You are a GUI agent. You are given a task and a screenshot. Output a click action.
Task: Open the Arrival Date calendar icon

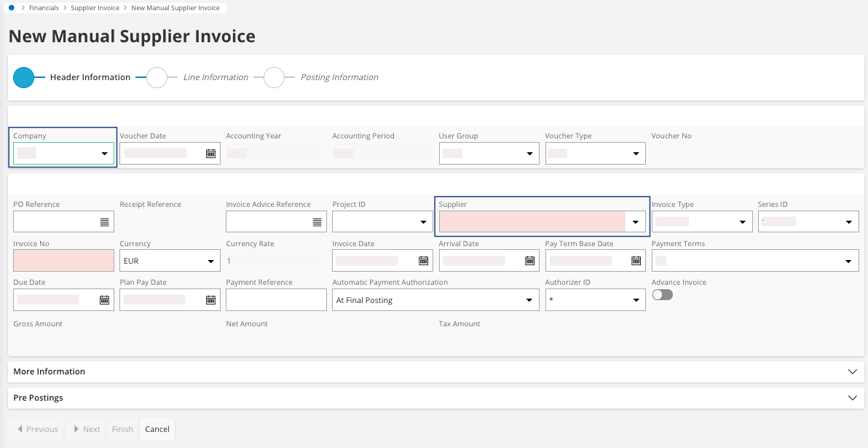pyautogui.click(x=529, y=261)
